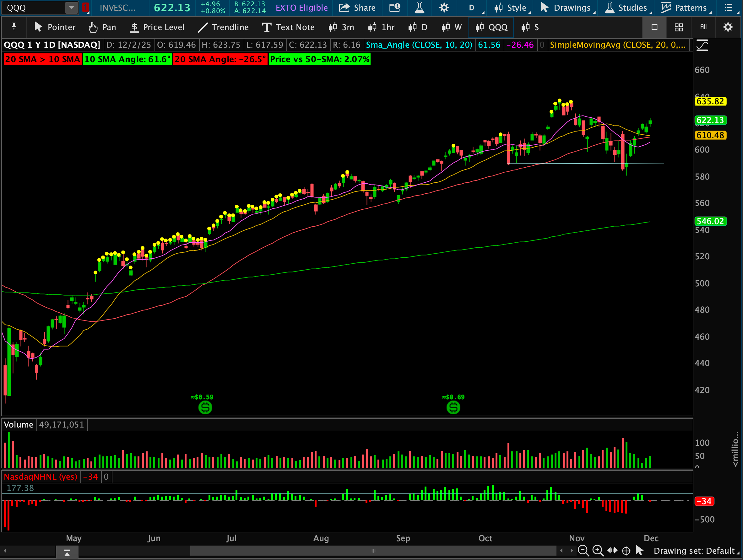
Task: Select the Price Level drawing tool
Action: click(x=157, y=27)
